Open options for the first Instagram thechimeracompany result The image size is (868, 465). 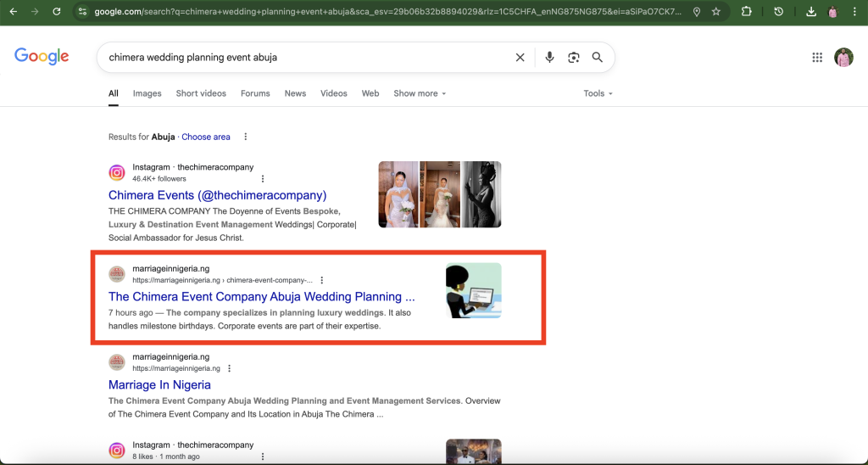pos(263,178)
